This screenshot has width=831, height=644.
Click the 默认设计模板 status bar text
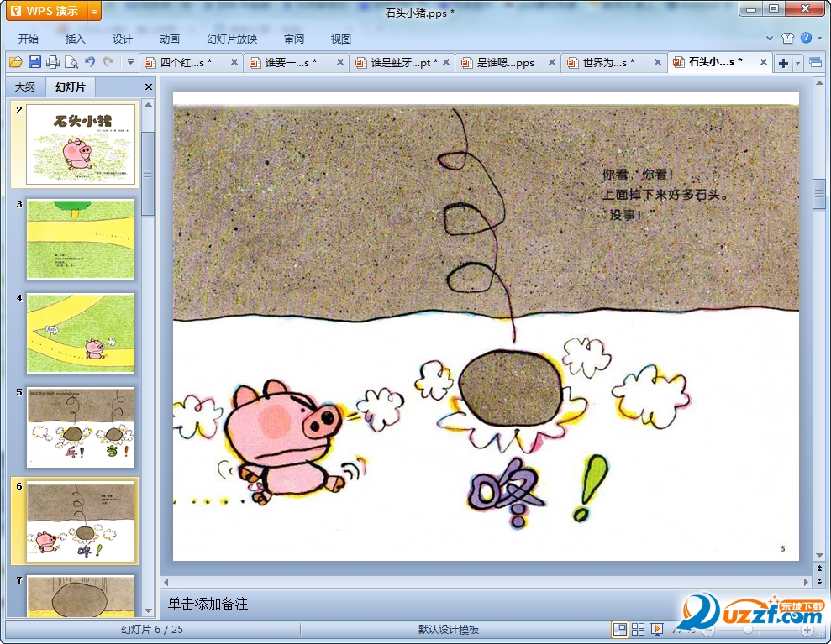coord(449,630)
